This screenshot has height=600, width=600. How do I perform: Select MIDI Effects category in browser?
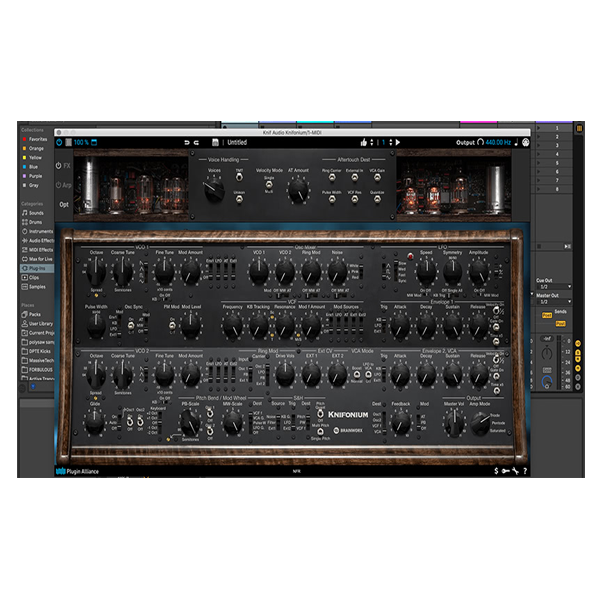(x=38, y=249)
